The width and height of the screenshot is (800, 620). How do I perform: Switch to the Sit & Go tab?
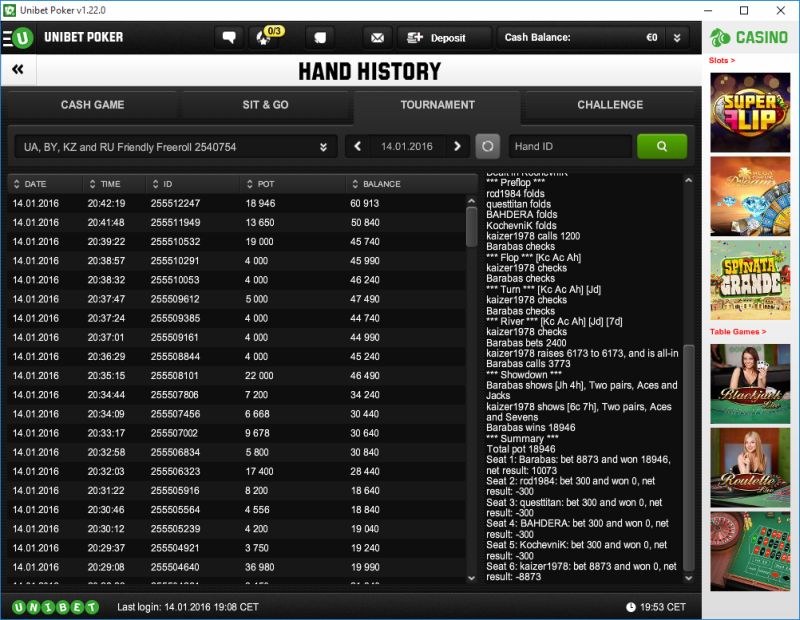(x=265, y=105)
